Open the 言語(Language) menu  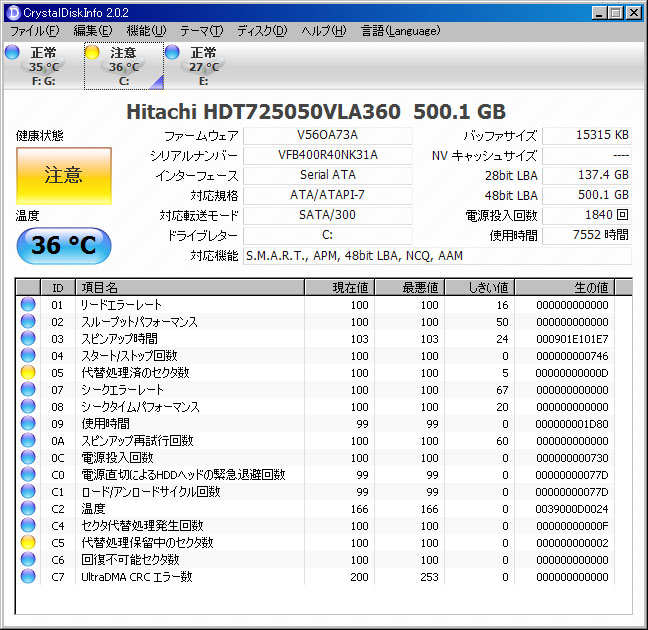pos(400,31)
